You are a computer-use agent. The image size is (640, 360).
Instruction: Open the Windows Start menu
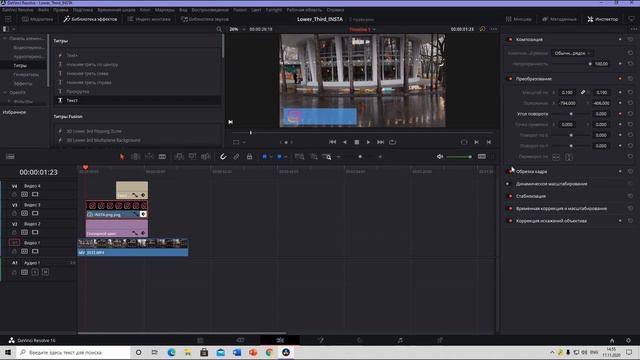click(x=8, y=352)
